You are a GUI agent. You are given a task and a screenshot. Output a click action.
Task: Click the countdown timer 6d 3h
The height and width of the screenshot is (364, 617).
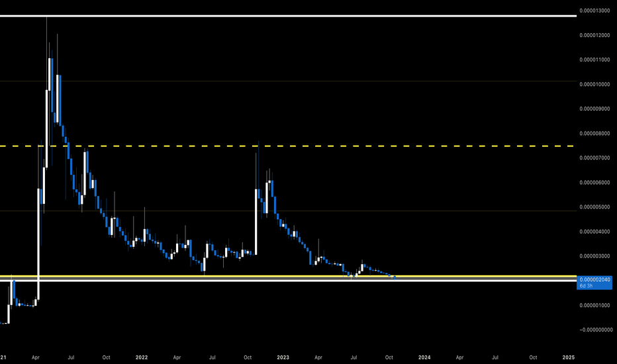click(585, 286)
